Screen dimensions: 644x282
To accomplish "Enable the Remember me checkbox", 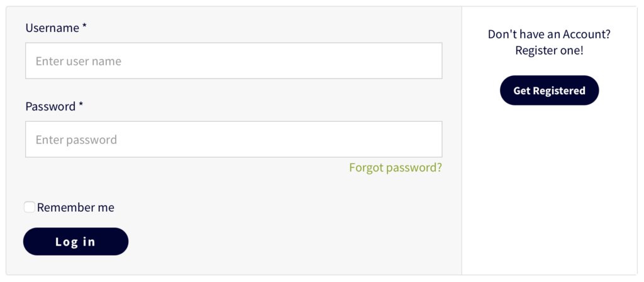I will [x=30, y=207].
